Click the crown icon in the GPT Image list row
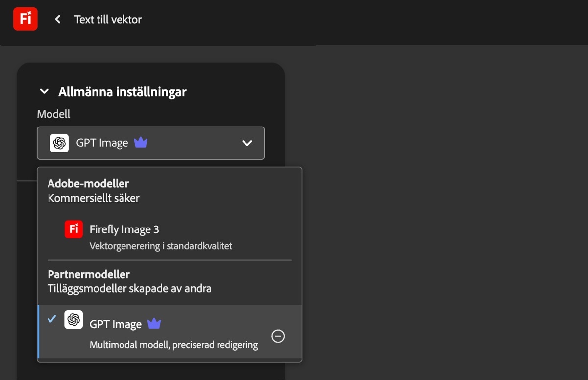 tap(154, 323)
